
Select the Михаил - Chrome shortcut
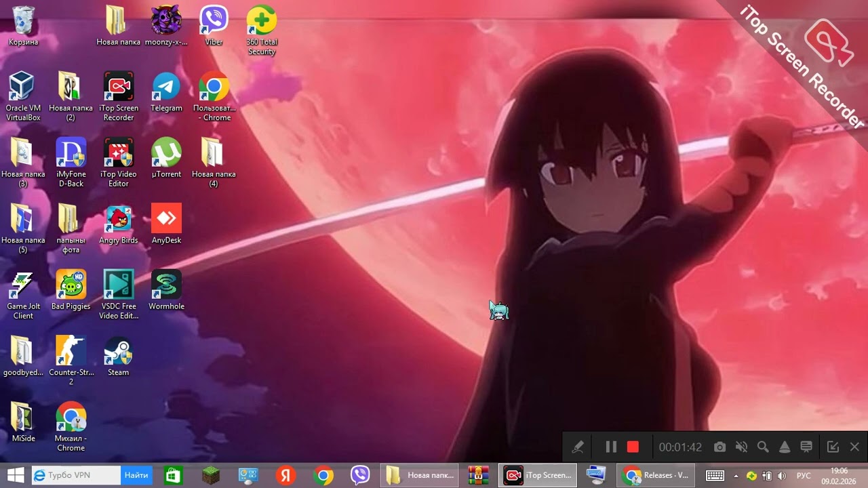click(71, 427)
